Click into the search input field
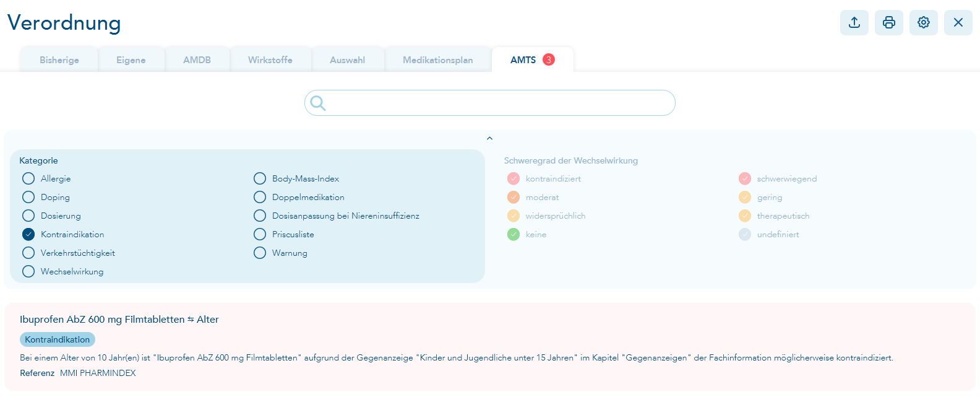Image resolution: width=980 pixels, height=402 pixels. click(x=490, y=103)
